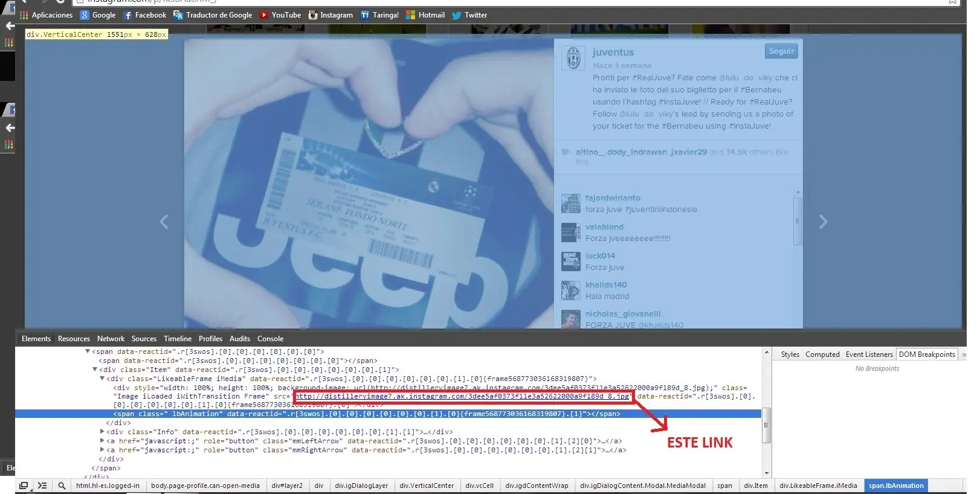Open the Console tab

[270, 339]
